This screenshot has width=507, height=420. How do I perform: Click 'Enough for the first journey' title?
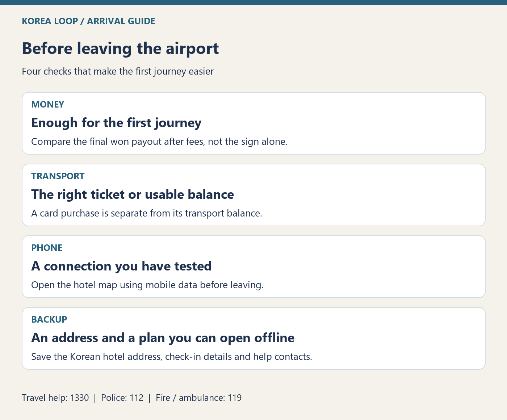tap(116, 123)
